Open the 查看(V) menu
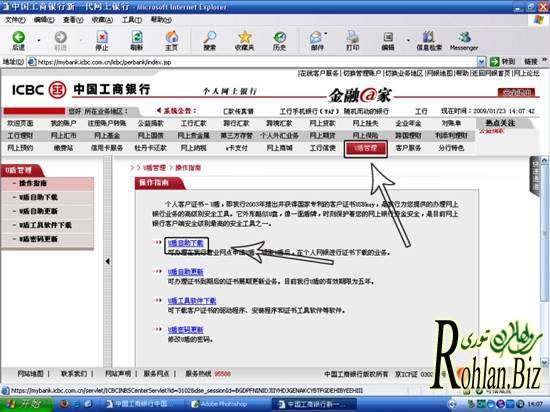 coord(73,20)
